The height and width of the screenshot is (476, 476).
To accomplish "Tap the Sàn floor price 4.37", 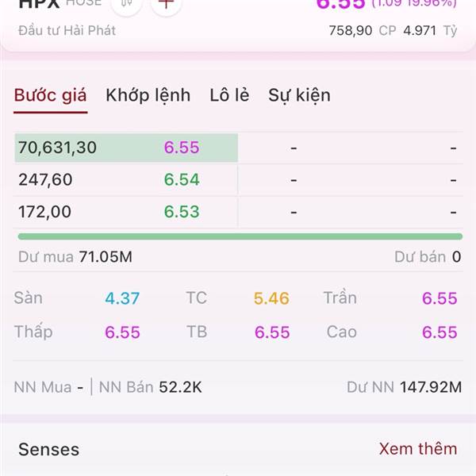I will [122, 298].
